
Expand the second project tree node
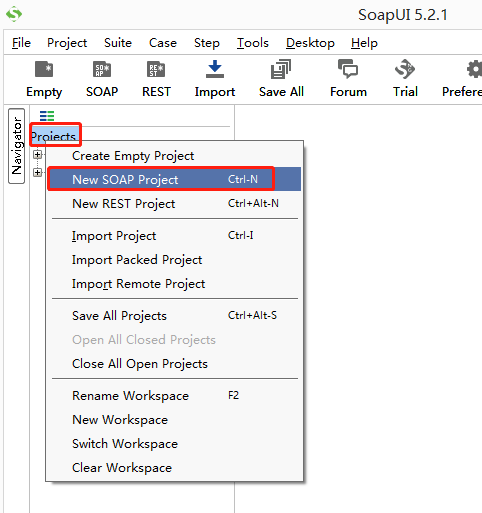pyautogui.click(x=38, y=172)
